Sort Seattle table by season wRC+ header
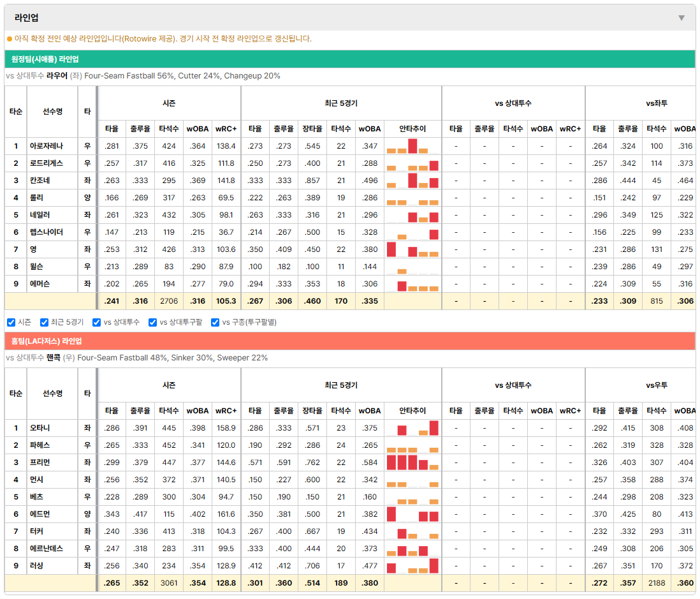700x599 pixels. 226,129
